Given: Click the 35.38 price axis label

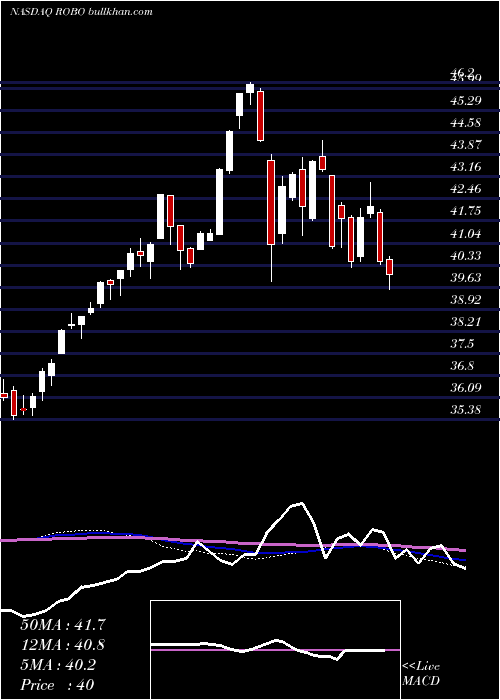Looking at the screenshot, I should click(x=466, y=410).
